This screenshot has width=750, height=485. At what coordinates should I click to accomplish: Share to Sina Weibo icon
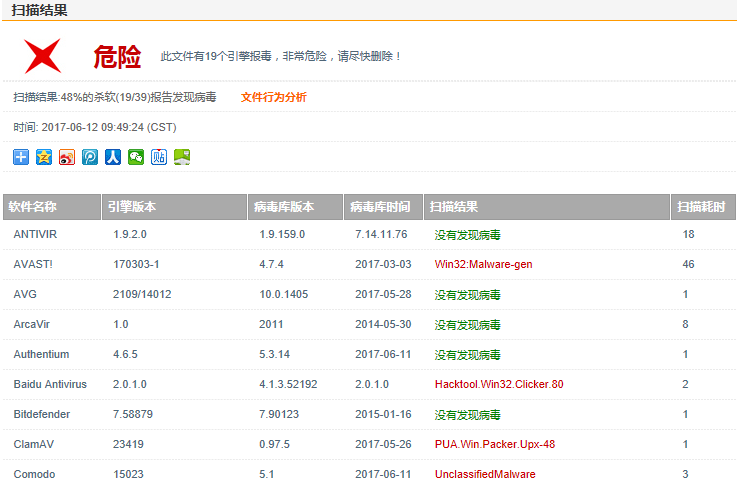click(67, 157)
